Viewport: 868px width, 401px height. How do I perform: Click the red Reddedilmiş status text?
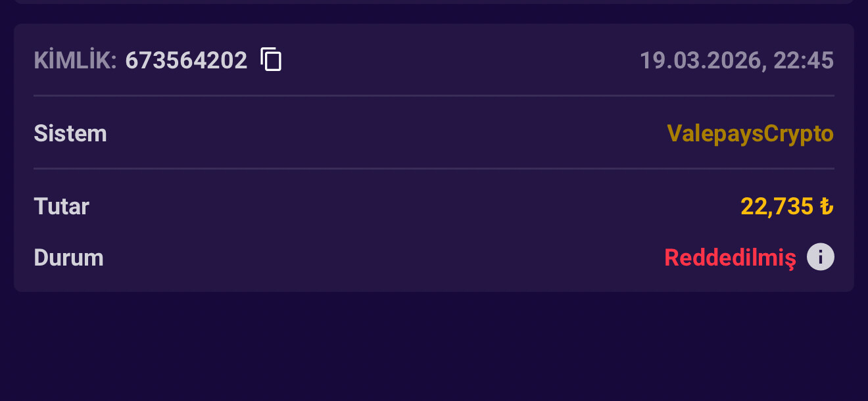pos(730,257)
